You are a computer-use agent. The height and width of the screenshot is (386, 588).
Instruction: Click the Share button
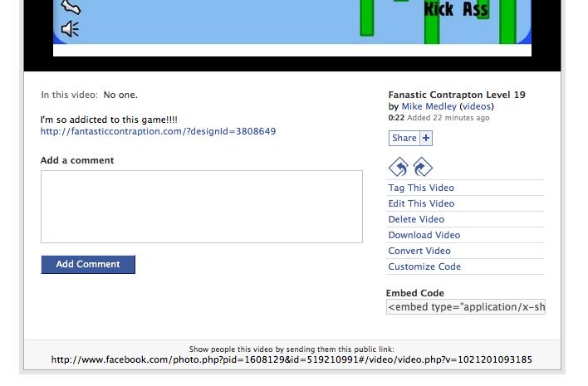click(x=404, y=138)
